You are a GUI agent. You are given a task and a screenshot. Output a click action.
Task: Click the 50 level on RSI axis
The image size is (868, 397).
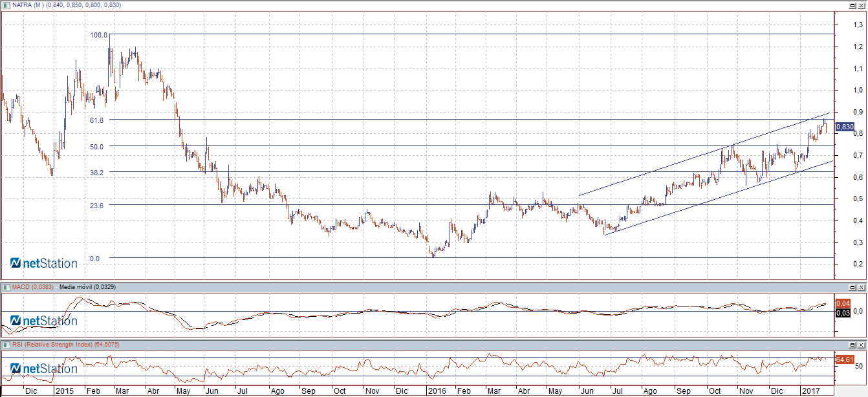pos(858,367)
